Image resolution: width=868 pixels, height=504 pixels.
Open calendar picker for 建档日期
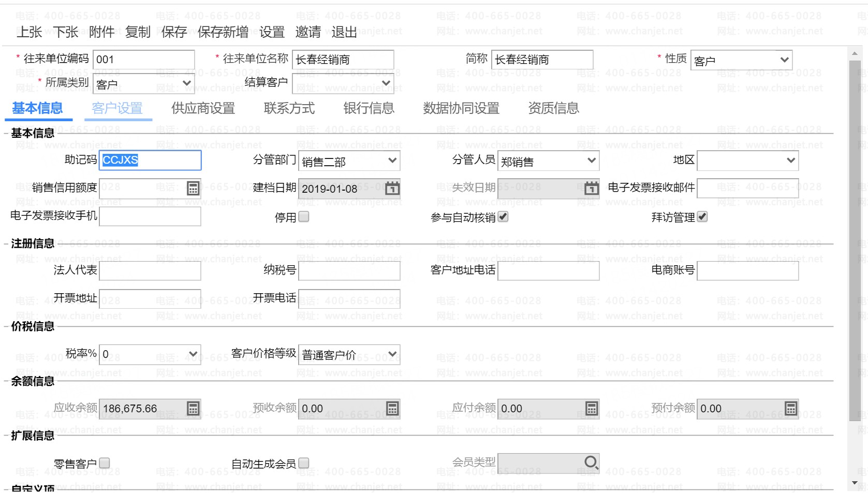(392, 189)
